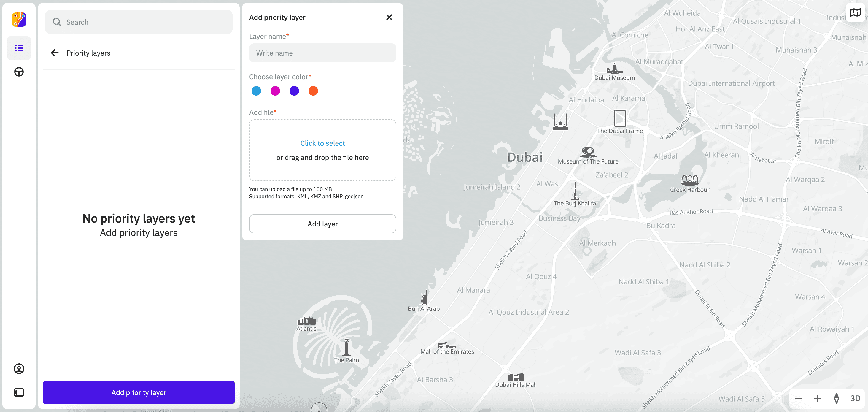Click the Write name input field
Screen dimensions: 868x412
[322, 53]
